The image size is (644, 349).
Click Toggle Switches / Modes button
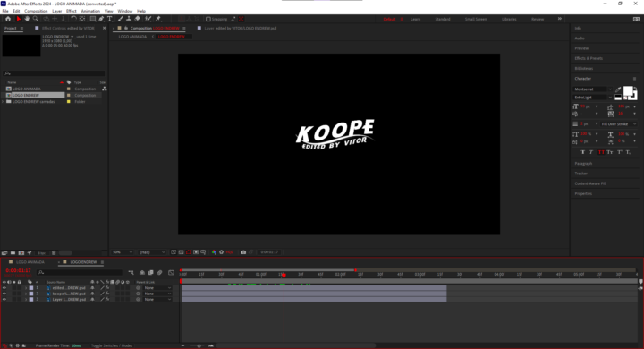coord(112,345)
